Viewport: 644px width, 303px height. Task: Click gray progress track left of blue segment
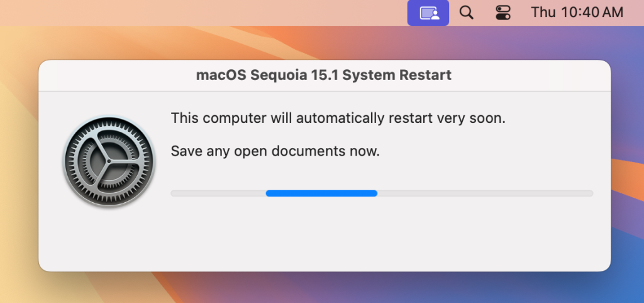pyautogui.click(x=218, y=193)
